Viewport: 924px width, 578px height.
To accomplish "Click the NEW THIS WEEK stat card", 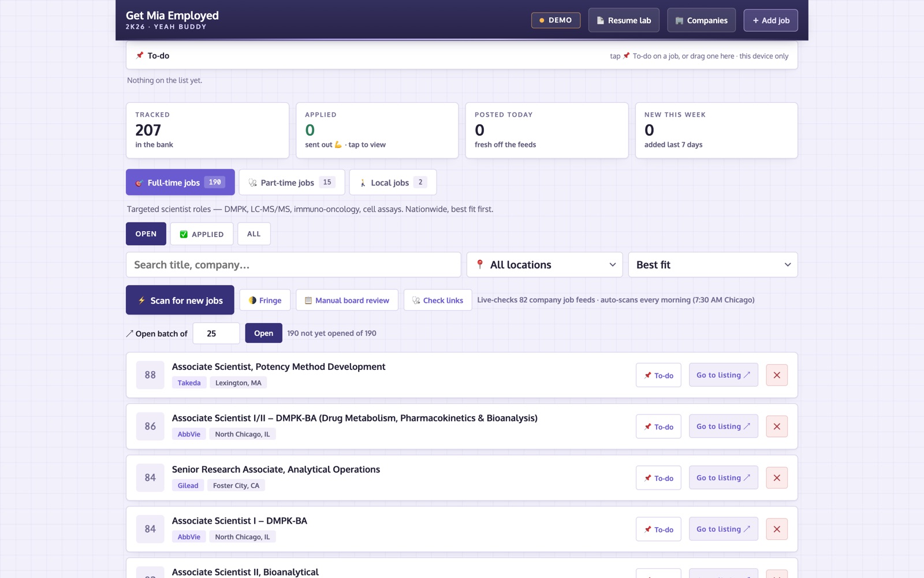I will click(716, 130).
